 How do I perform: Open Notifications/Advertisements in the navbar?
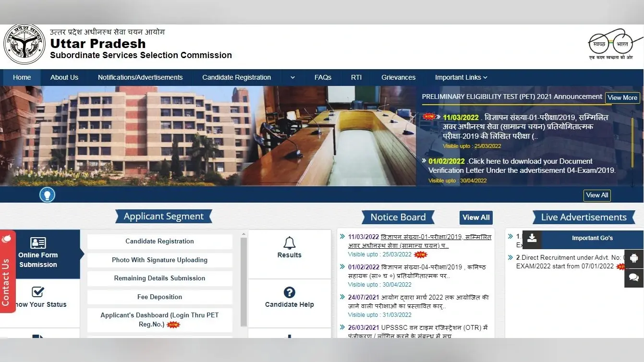click(140, 77)
